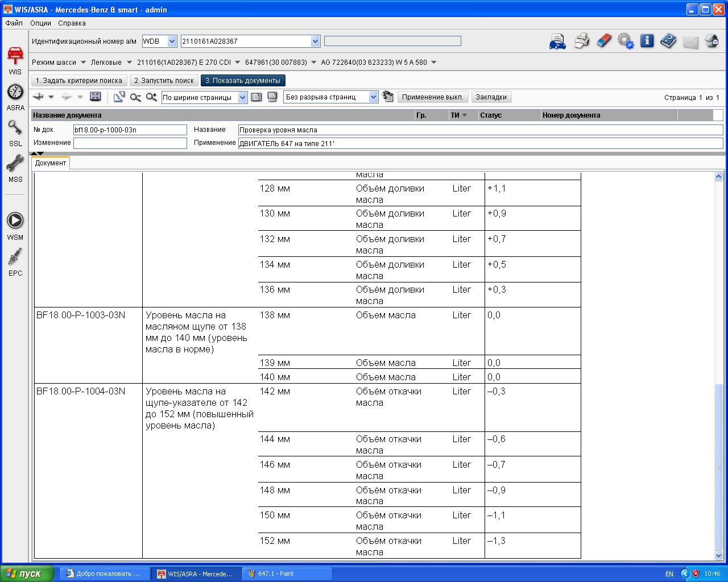Click the 'Изменение' input field
The height and width of the screenshot is (582, 728).
click(130, 143)
